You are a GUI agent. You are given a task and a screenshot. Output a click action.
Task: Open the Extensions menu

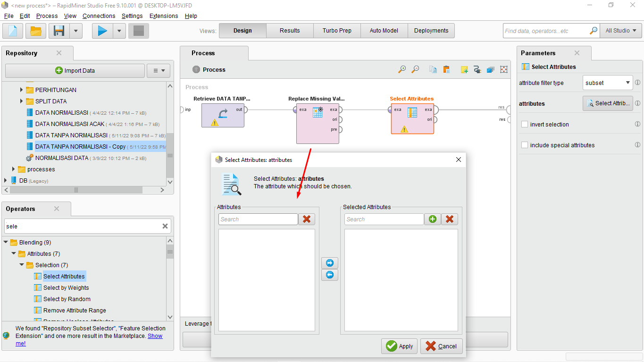164,16
